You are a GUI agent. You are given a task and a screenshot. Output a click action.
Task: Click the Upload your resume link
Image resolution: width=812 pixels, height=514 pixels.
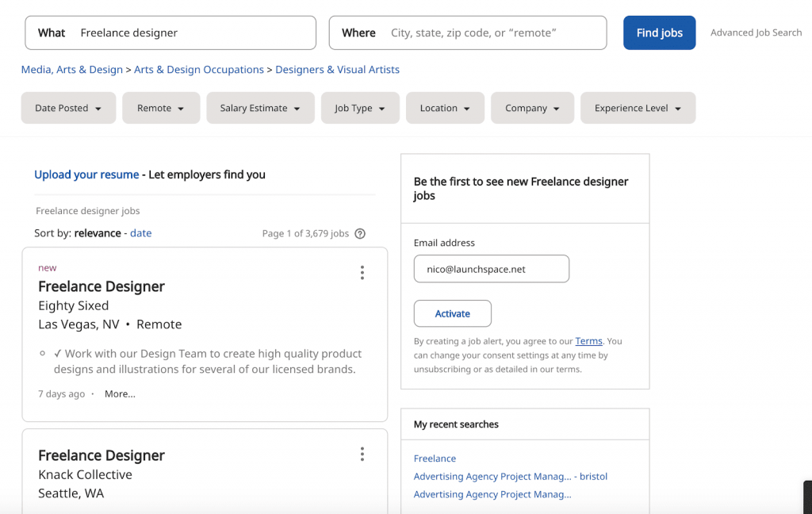coord(86,175)
